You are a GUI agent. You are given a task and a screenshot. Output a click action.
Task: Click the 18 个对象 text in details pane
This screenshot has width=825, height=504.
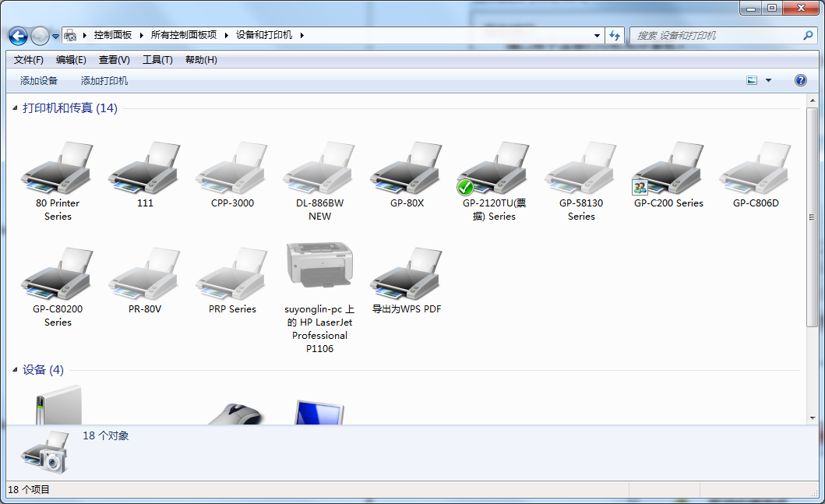(x=106, y=435)
